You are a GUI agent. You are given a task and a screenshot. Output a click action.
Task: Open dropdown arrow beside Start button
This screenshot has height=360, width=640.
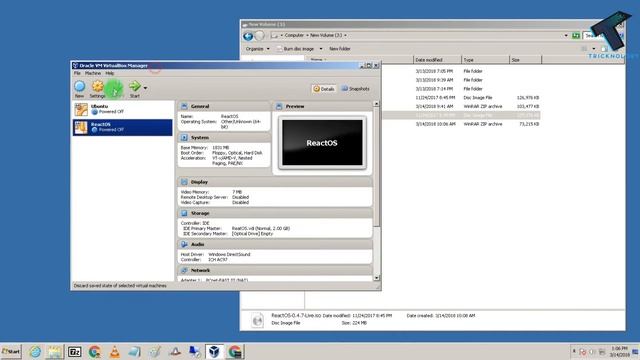[145, 88]
